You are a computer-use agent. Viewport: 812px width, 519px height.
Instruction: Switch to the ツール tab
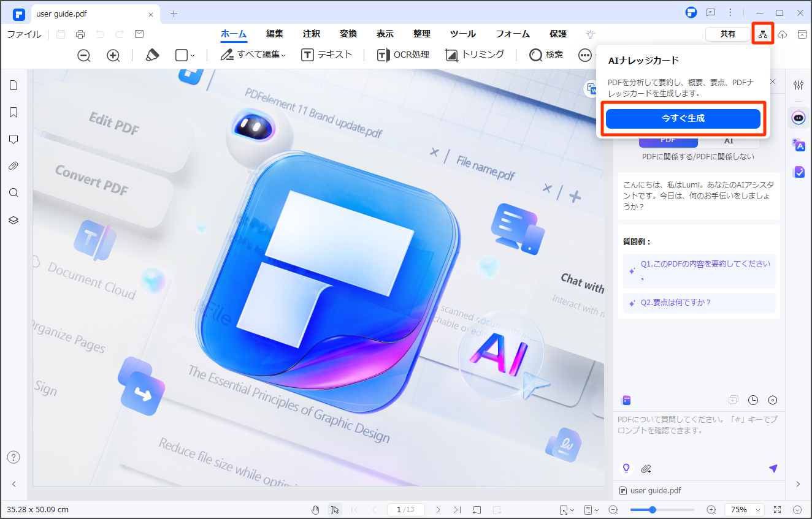[x=463, y=34]
